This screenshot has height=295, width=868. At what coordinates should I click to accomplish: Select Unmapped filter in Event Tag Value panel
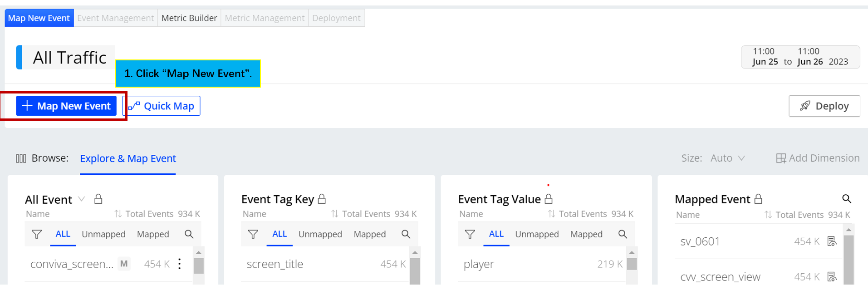point(537,234)
